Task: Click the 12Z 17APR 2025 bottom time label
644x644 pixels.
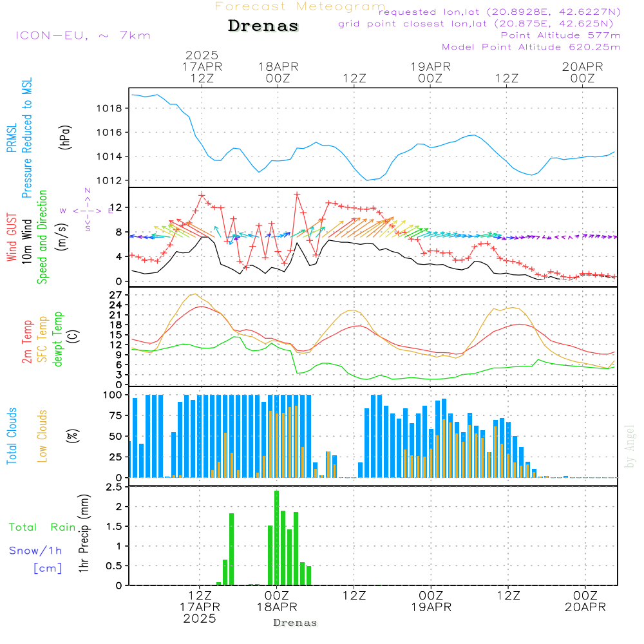Action: [200, 607]
